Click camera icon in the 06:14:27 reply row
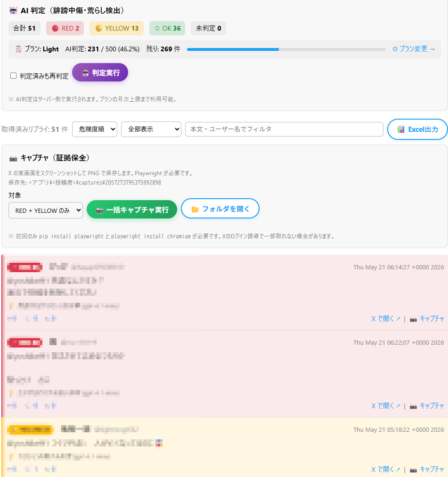The height and width of the screenshot is (477, 448). click(413, 319)
